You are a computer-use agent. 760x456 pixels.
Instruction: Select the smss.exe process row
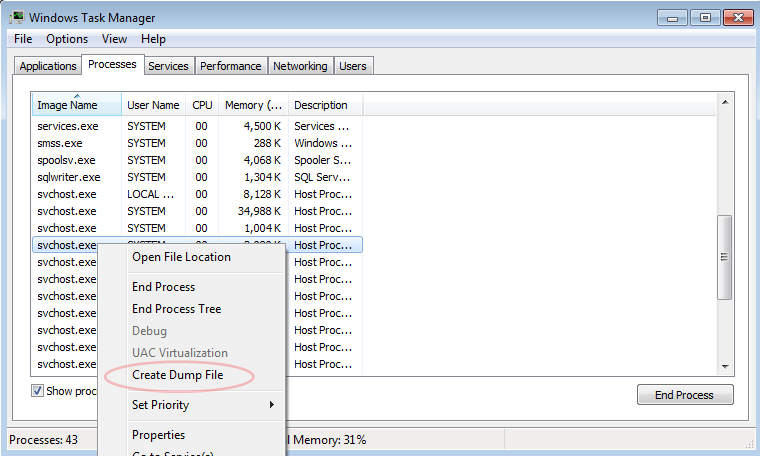coord(197,143)
